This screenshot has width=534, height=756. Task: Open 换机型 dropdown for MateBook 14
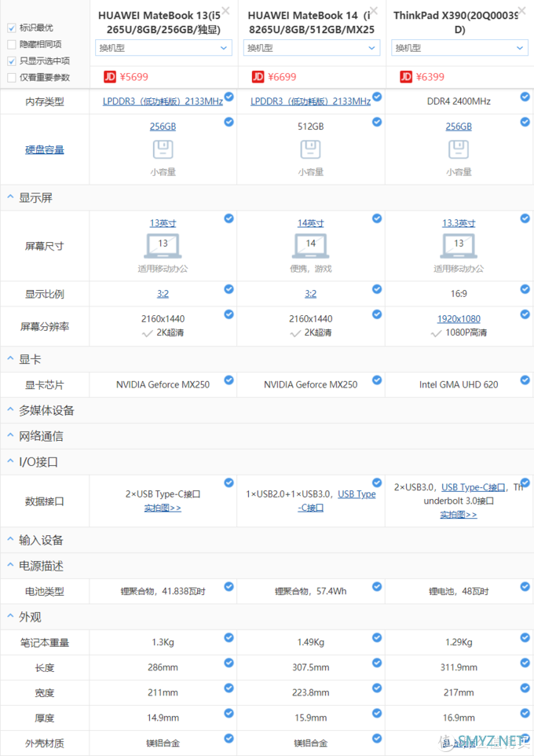[x=312, y=48]
